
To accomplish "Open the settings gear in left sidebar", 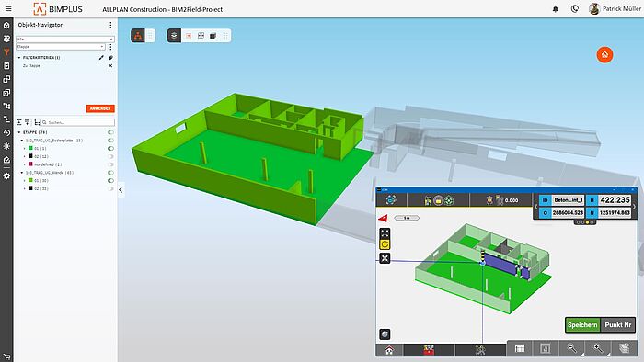I will pyautogui.click(x=6, y=175).
